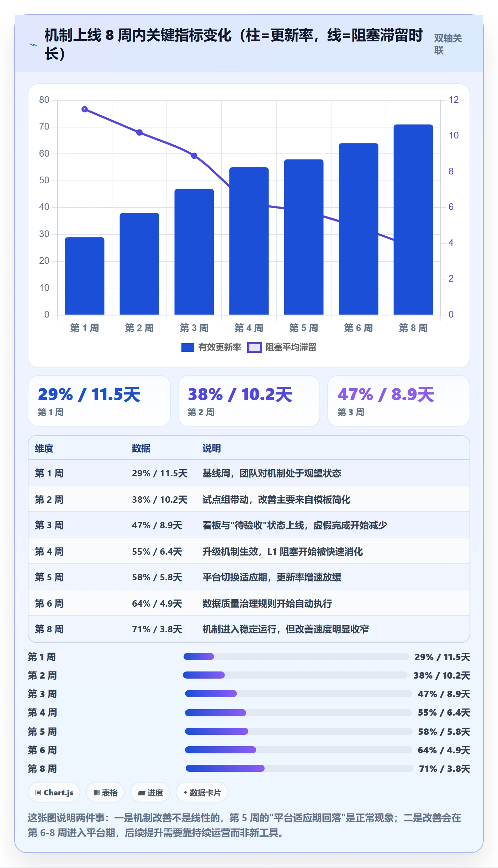Click the 维度 table column header
This screenshot has height=868, width=498.
point(44,448)
